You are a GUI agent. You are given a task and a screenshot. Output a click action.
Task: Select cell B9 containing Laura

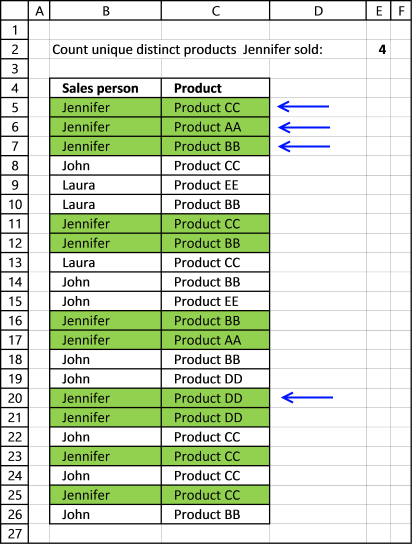click(105, 185)
